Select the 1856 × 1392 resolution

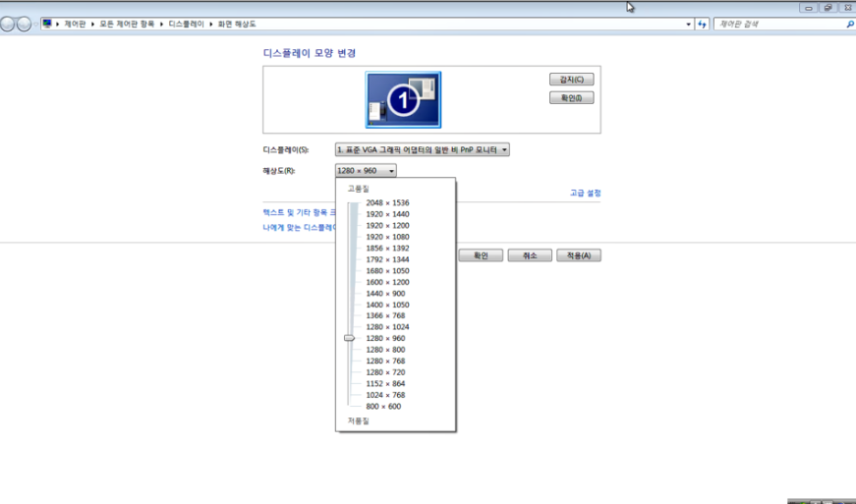[387, 248]
